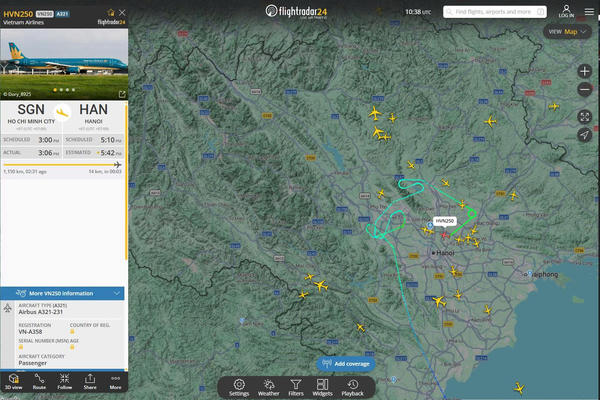Collapse More VN250 information section
This screenshot has width=600, height=400.
pyautogui.click(x=62, y=293)
